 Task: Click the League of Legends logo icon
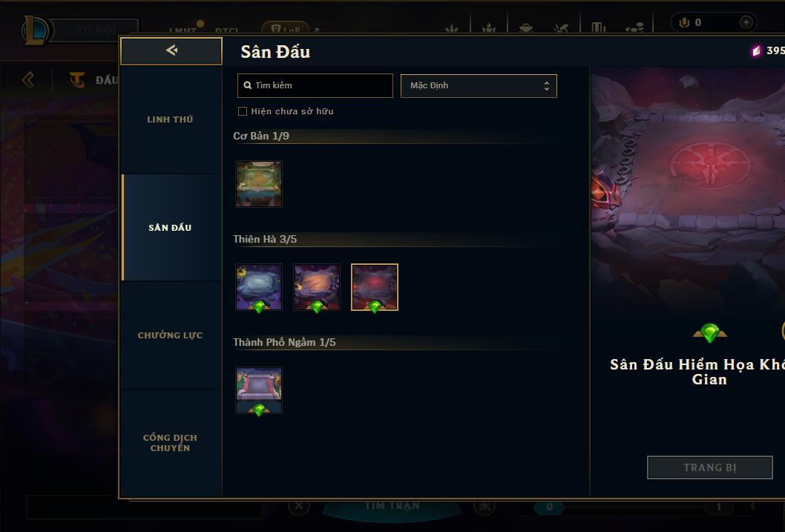pos(36,30)
